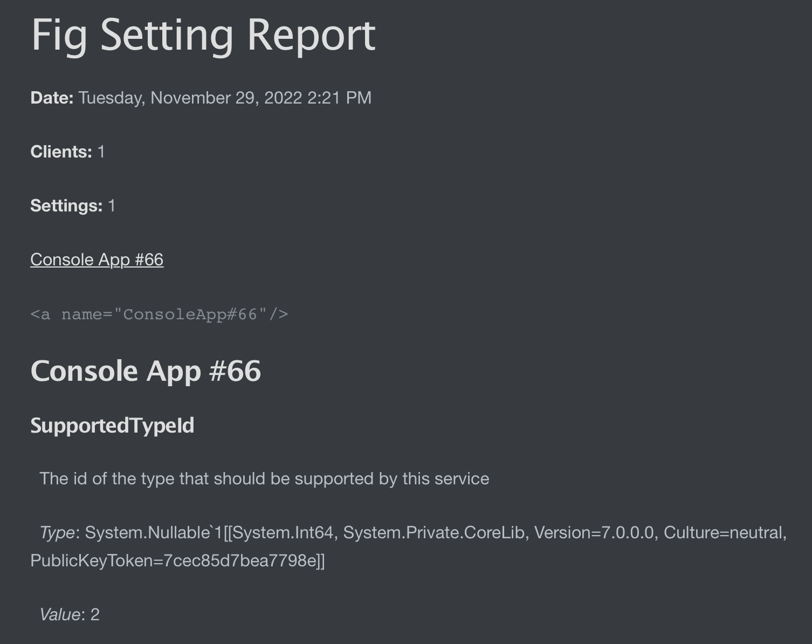Open the Console App #66 link

(97, 259)
